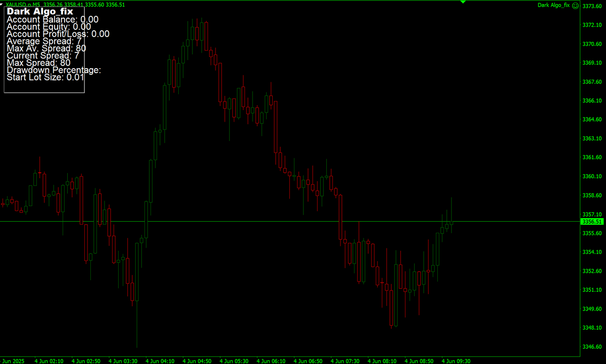Click the 4 Jun 06:50 time label
606x364 pixels.
click(x=308, y=361)
